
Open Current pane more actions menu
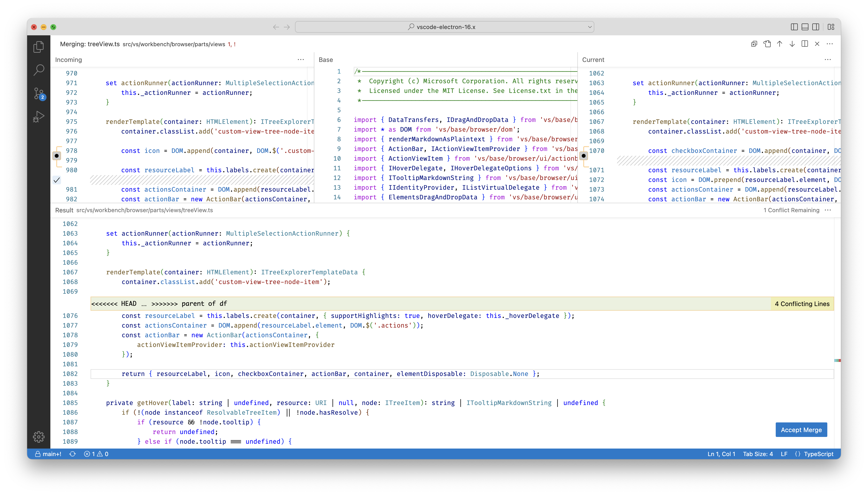click(x=828, y=60)
